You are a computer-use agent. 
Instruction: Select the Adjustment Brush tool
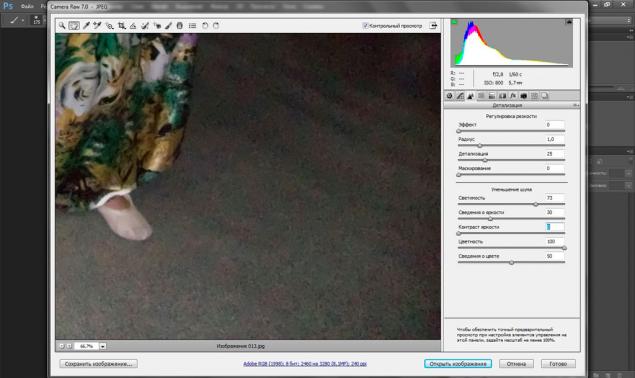[168, 26]
